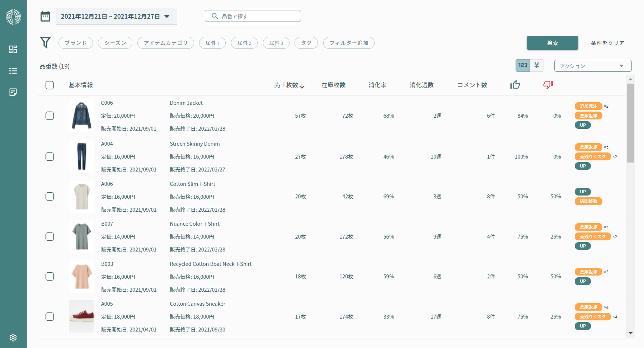The image size is (644, 348).
Task: Click the magnifier icon in the search field
Action: [x=215, y=16]
